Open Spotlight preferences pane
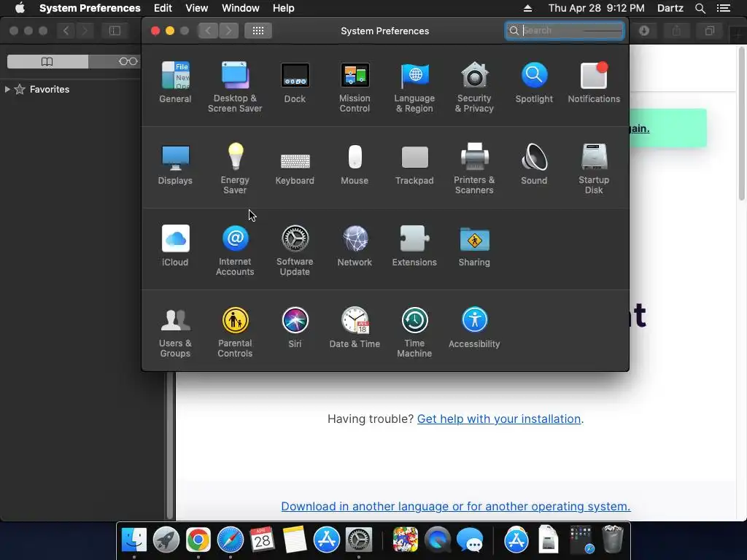747x560 pixels. pyautogui.click(x=534, y=82)
